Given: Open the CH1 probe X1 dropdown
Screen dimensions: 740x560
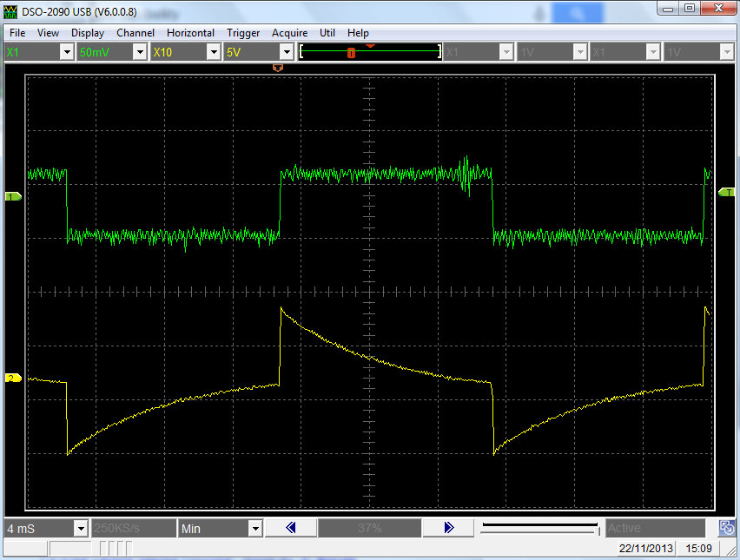Looking at the screenshot, I should point(66,52).
